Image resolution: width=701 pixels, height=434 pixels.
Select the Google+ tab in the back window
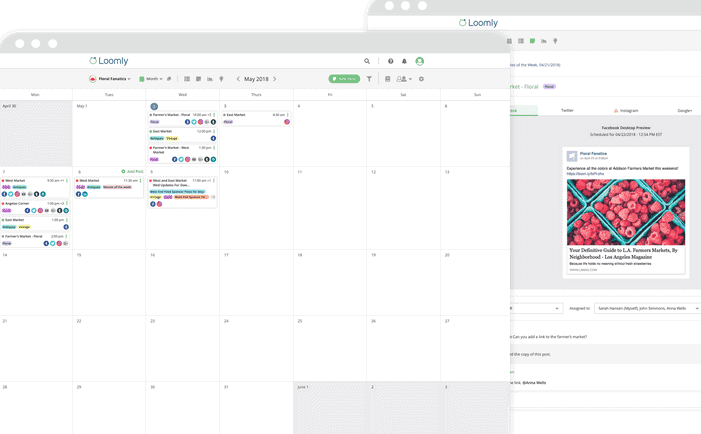[x=684, y=110]
